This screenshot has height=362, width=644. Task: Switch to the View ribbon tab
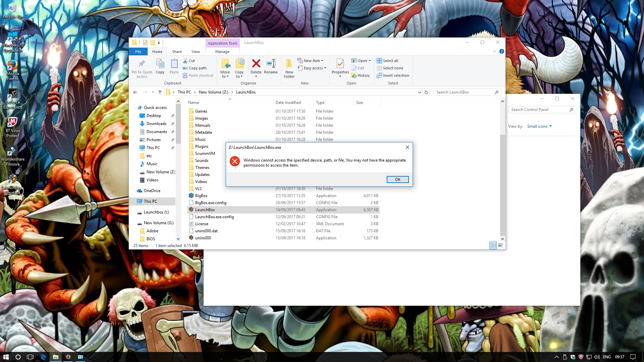tap(196, 52)
